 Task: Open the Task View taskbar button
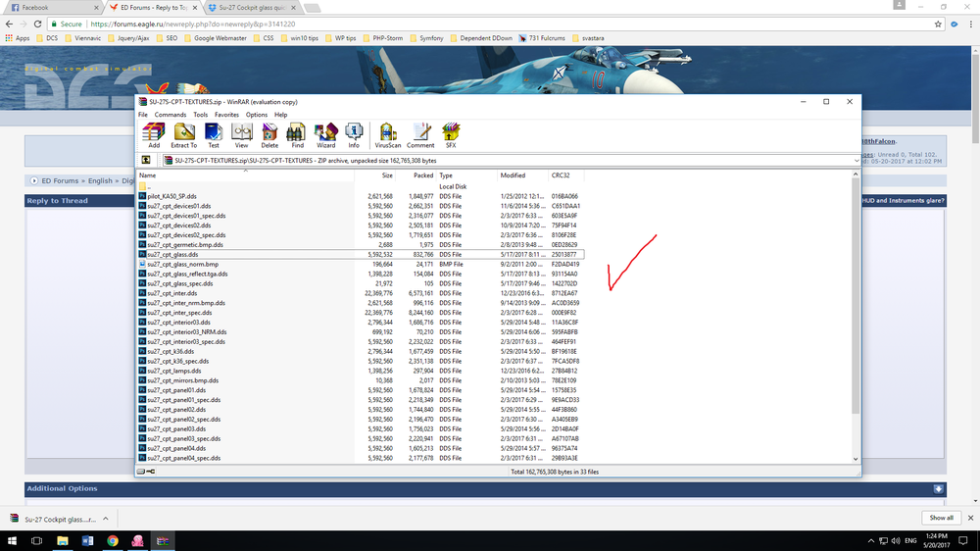click(37, 541)
